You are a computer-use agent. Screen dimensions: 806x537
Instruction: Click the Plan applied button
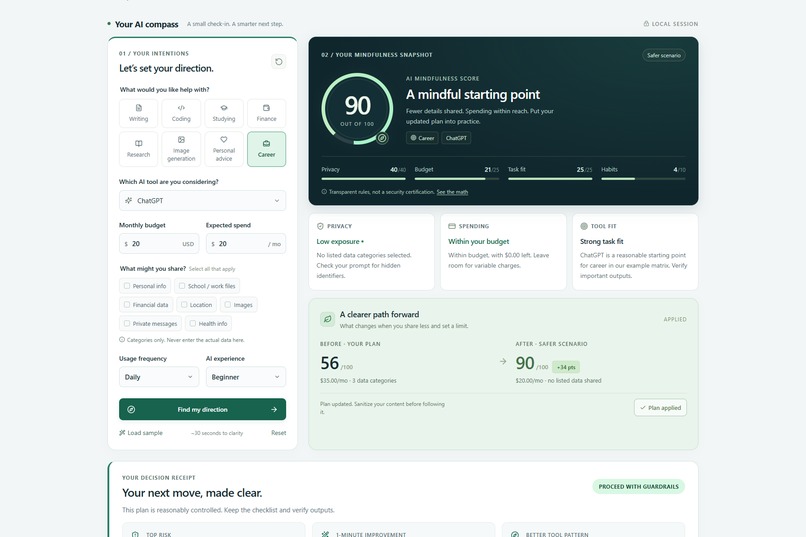point(660,408)
